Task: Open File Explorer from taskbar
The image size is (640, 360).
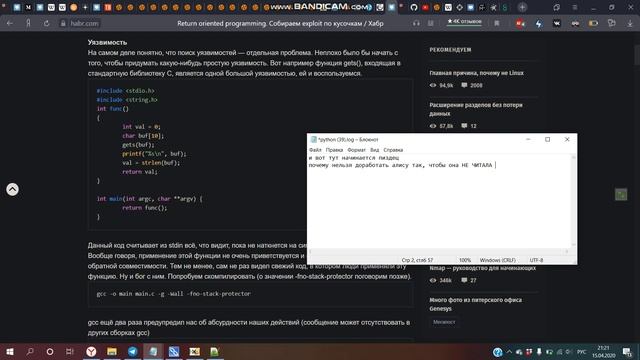Action: (x=112, y=351)
